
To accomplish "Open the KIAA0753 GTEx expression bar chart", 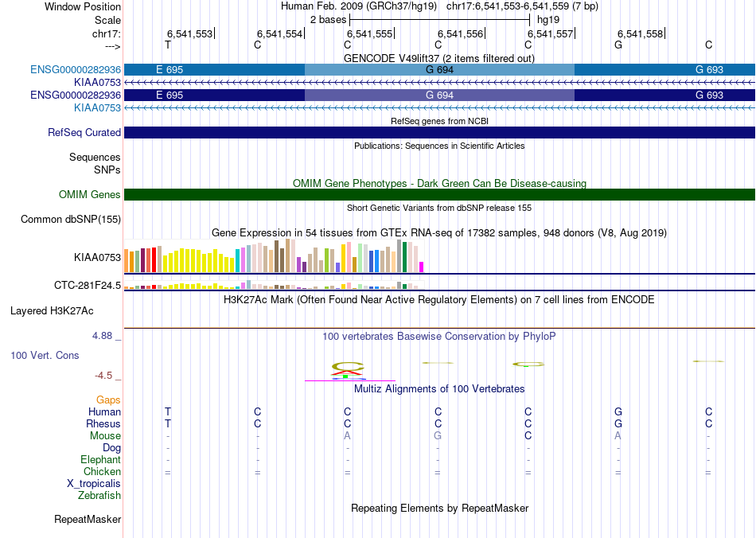I will 274,256.
